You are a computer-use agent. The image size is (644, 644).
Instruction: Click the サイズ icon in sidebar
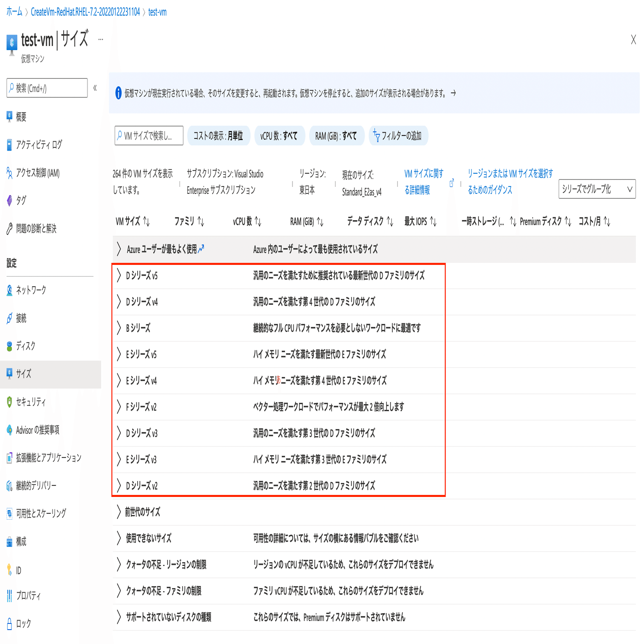(x=9, y=373)
